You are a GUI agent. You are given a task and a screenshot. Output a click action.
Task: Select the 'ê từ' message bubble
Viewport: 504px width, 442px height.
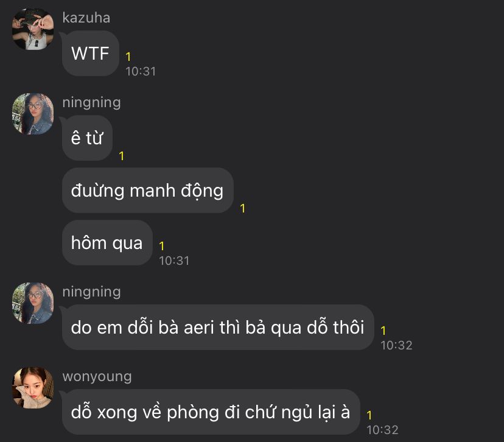click(x=87, y=138)
